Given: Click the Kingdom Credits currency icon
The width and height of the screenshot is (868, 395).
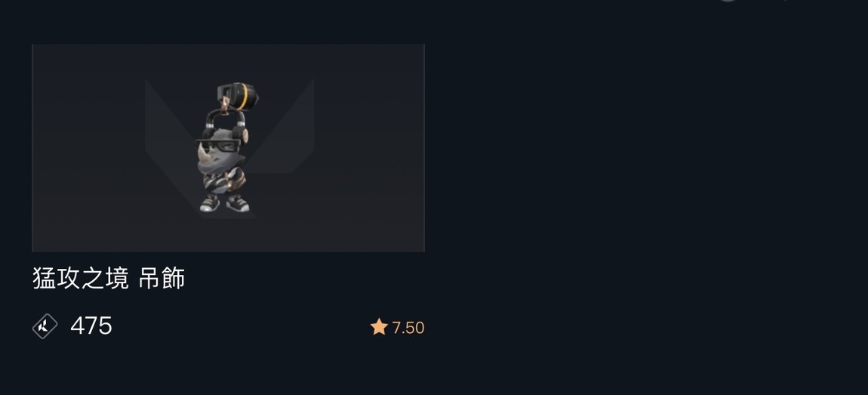Looking at the screenshot, I should 45,326.
